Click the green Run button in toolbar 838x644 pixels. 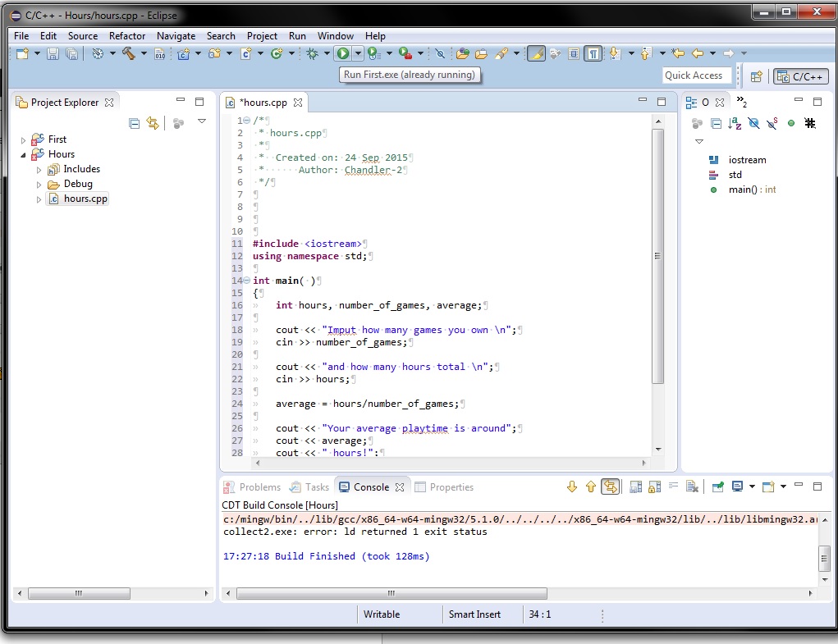pos(342,53)
